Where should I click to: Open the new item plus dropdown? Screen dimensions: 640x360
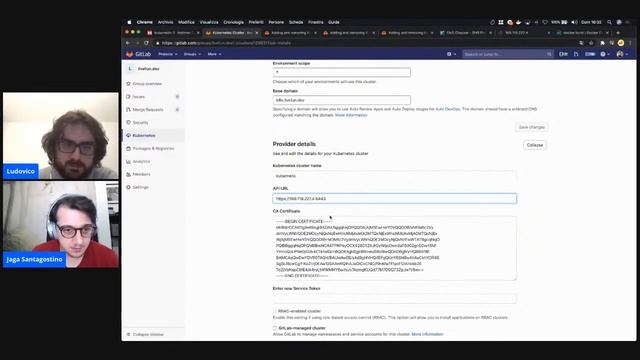coord(451,54)
